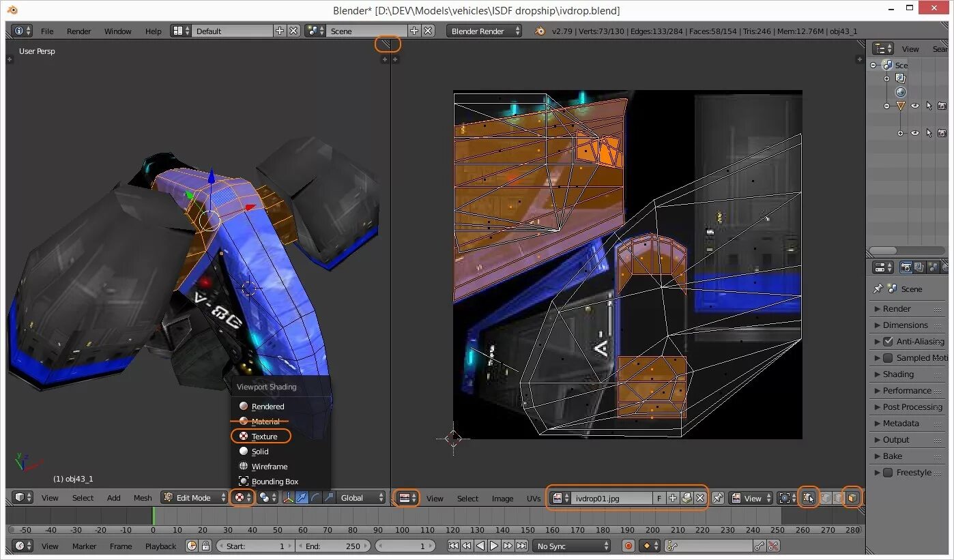Toggle the Anti-Aliasing checkbox
The height and width of the screenshot is (560, 954).
click(x=888, y=342)
